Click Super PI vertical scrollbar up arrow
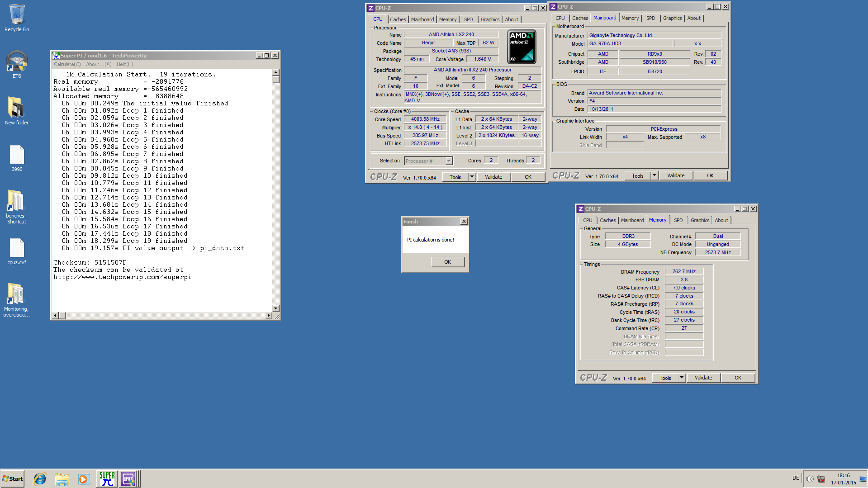The image size is (868, 488). coord(276,72)
